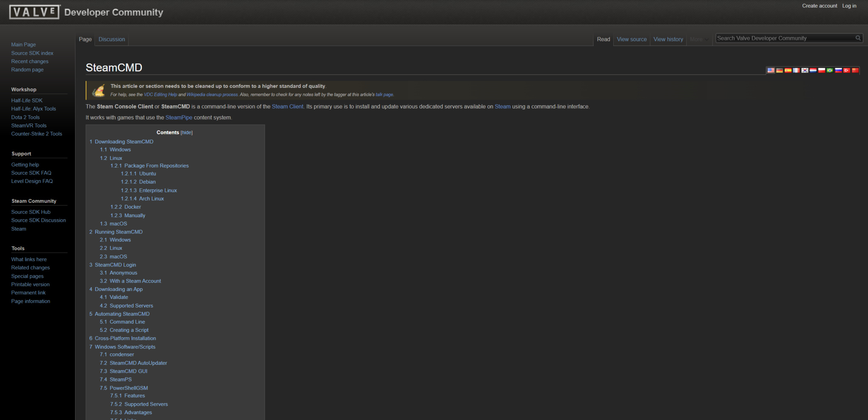Switch language via the German flag
868x420 pixels.
point(779,70)
